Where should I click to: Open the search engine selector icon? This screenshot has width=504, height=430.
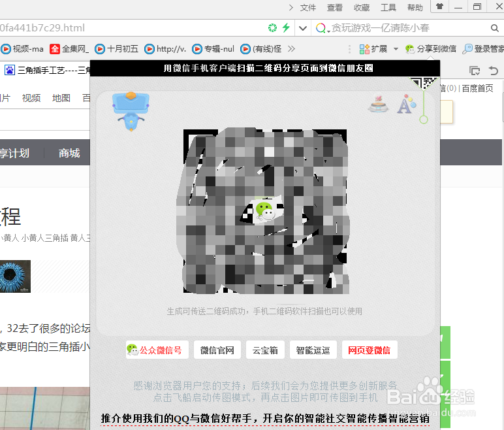(x=322, y=28)
